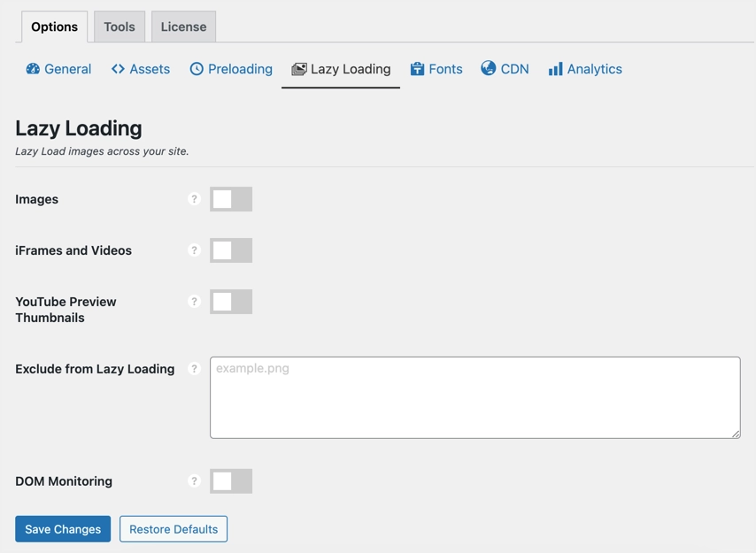756x553 pixels.
Task: Focus the Exclude from Lazy Loading textarea
Action: pos(474,397)
